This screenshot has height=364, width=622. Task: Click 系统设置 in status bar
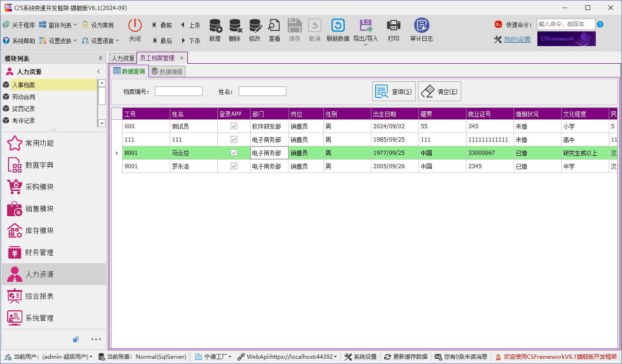click(361, 356)
